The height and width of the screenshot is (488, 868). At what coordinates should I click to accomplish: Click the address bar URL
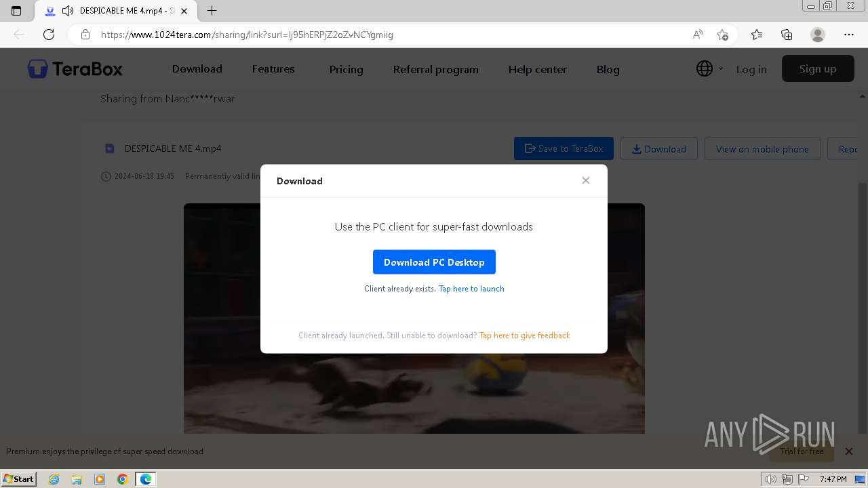[247, 35]
